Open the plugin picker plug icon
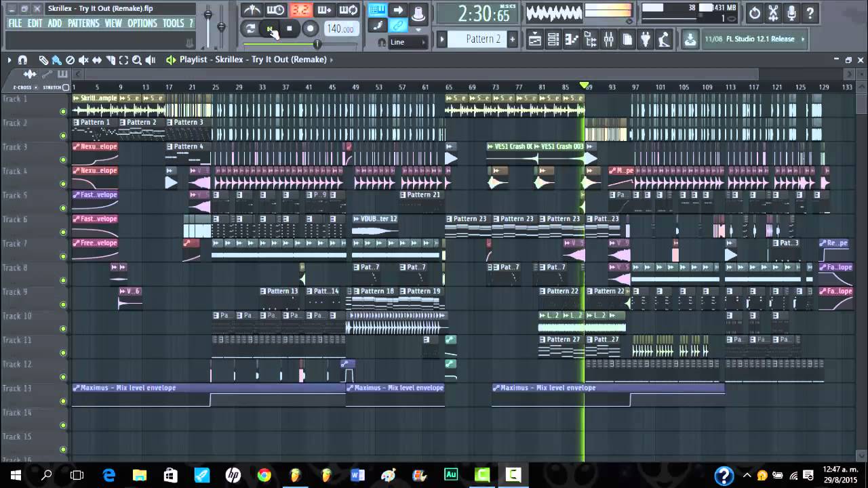Viewport: 868px width, 488px height. click(x=645, y=40)
